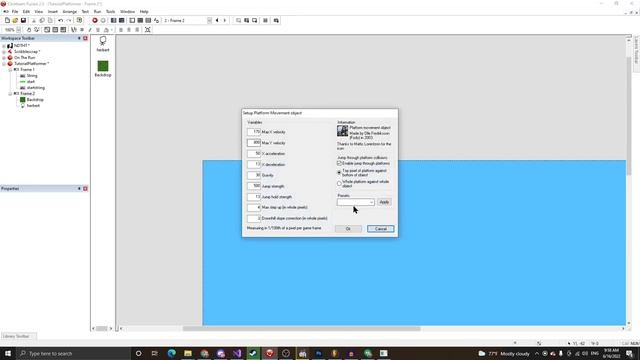
Task: Click the New file toolbar icon
Action: (7, 20)
